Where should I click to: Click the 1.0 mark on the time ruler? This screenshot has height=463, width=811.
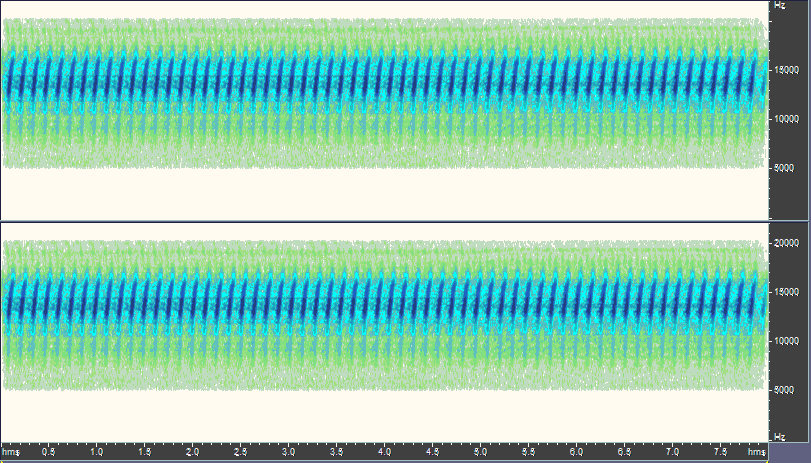[x=97, y=452]
